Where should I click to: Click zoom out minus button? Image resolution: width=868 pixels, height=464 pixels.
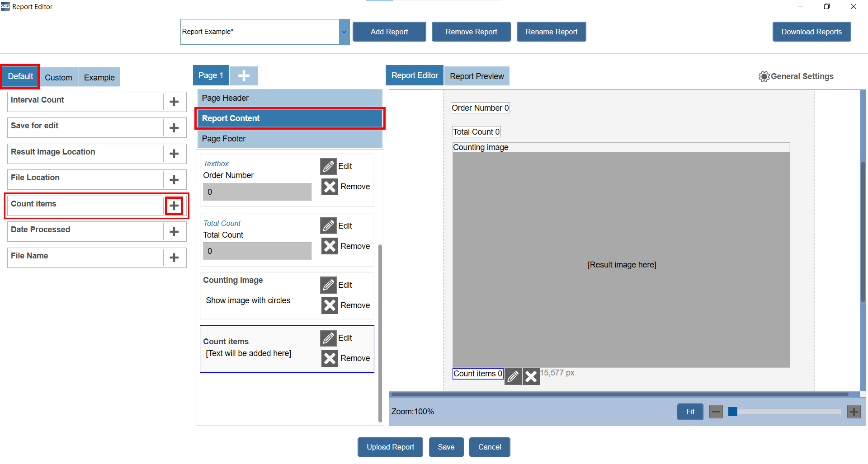click(716, 412)
